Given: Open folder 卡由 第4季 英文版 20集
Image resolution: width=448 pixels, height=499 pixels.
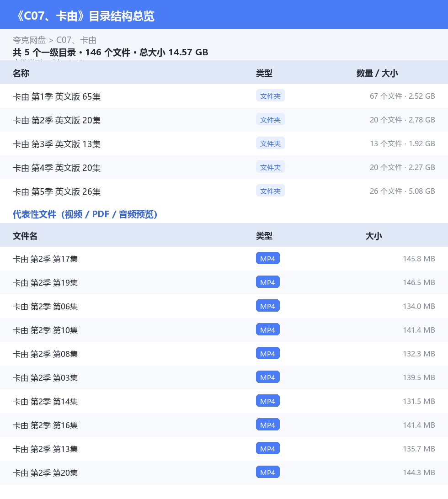Looking at the screenshot, I should pyautogui.click(x=57, y=168).
